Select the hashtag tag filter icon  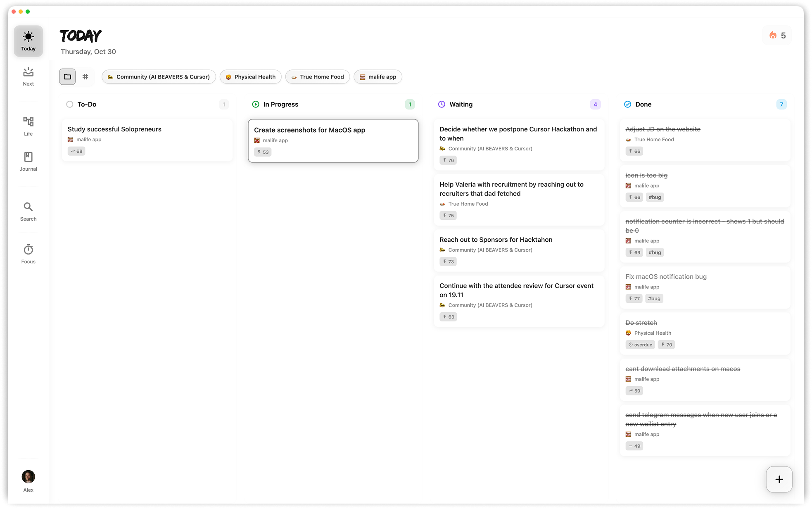click(85, 76)
